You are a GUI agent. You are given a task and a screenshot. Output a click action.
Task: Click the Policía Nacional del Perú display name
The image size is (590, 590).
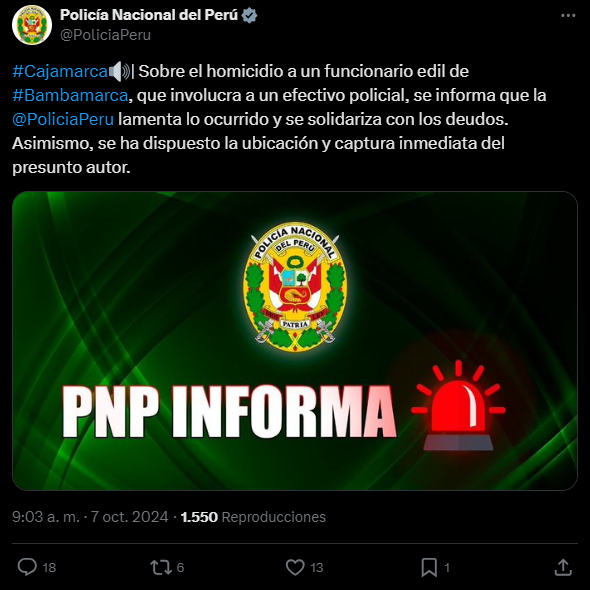pyautogui.click(x=149, y=15)
